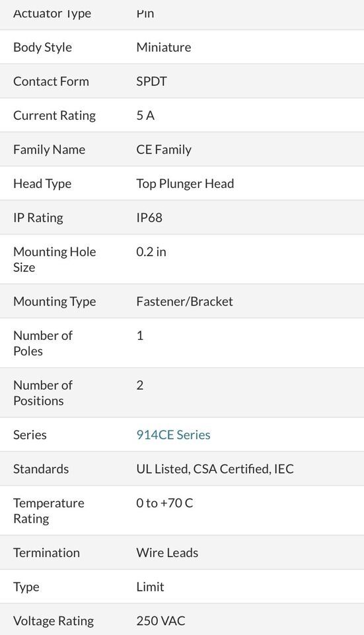Viewport: 364px width, 635px height.
Task: Click the Contact Form label
Action: 51,81
